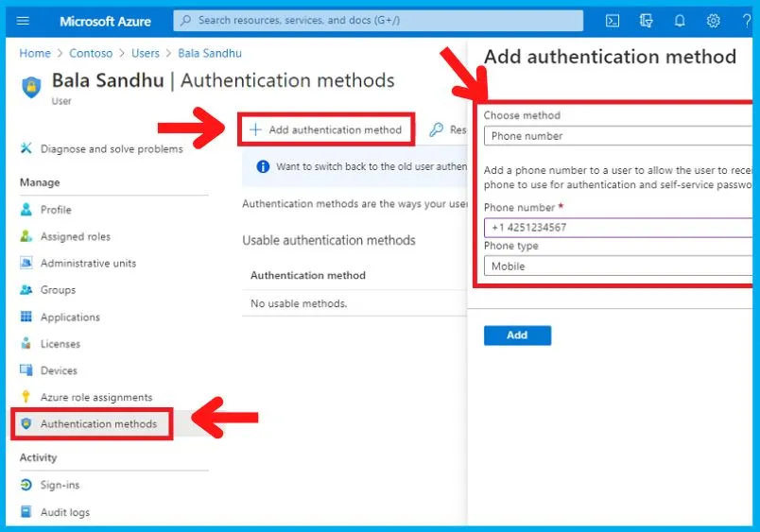Click the Applications grid icon
The width and height of the screenshot is (760, 532).
(26, 317)
